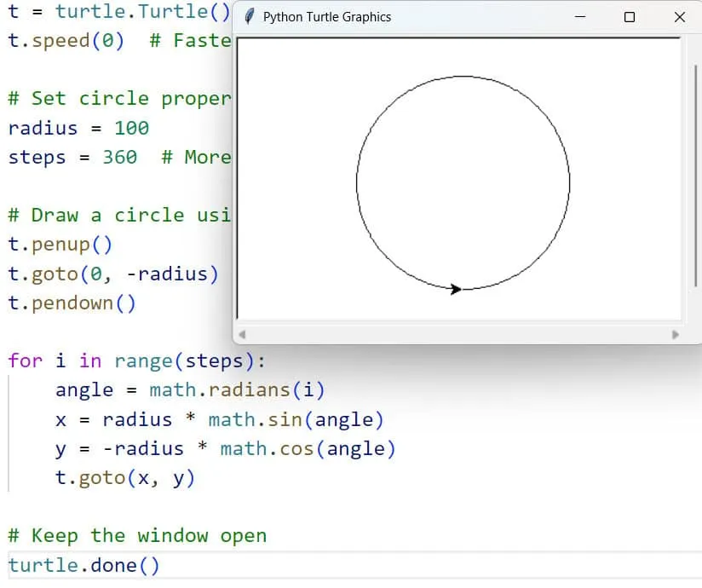Close the Python Turtle Graphics window
702x588 pixels.
tap(679, 17)
